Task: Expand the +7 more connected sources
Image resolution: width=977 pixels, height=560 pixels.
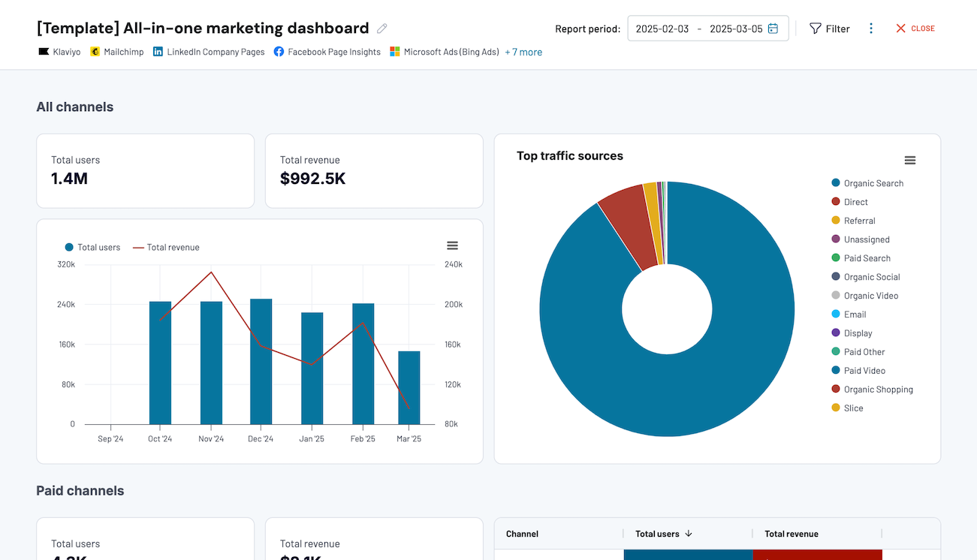Action: tap(523, 52)
